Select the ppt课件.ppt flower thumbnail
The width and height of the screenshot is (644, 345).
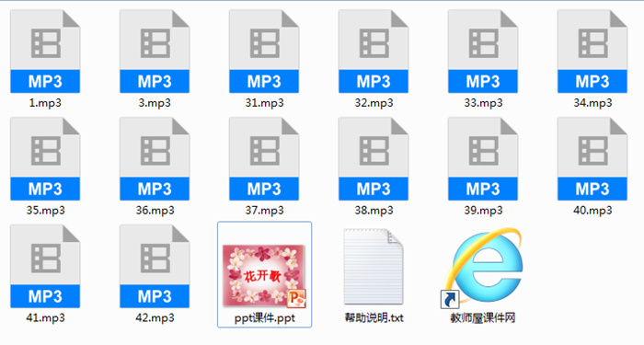click(x=264, y=276)
